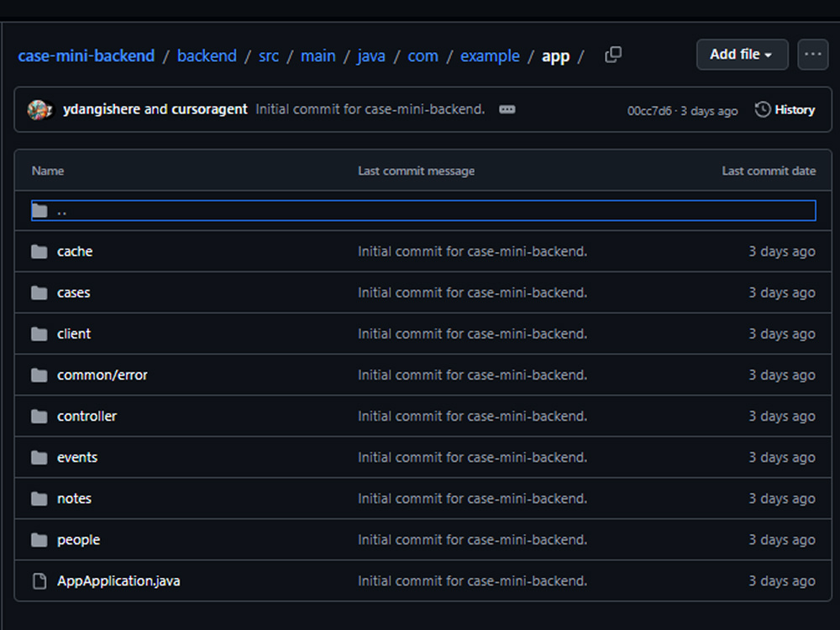Click the cache folder icon

[39, 251]
